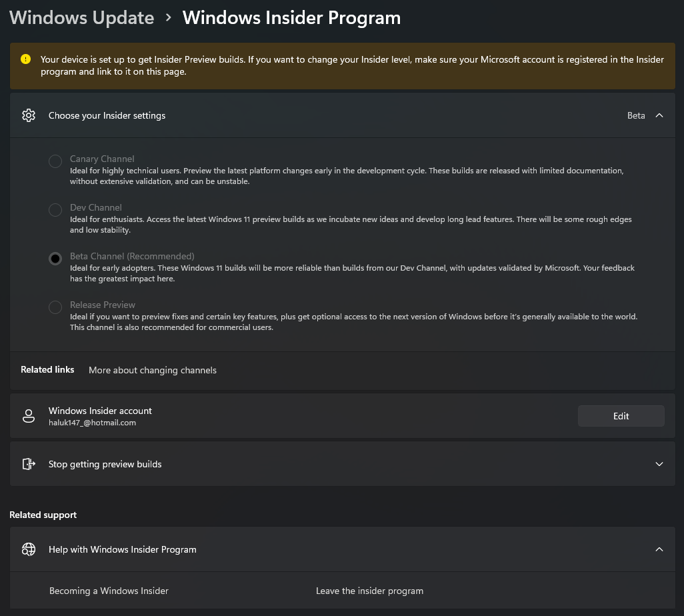This screenshot has width=684, height=616.
Task: Select the Release Preview radio button
Action: coord(55,307)
